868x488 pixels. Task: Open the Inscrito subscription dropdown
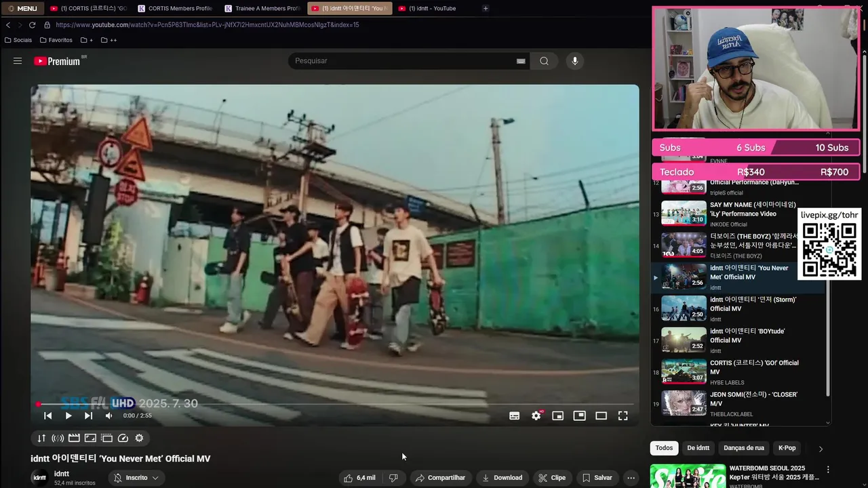[136, 478]
